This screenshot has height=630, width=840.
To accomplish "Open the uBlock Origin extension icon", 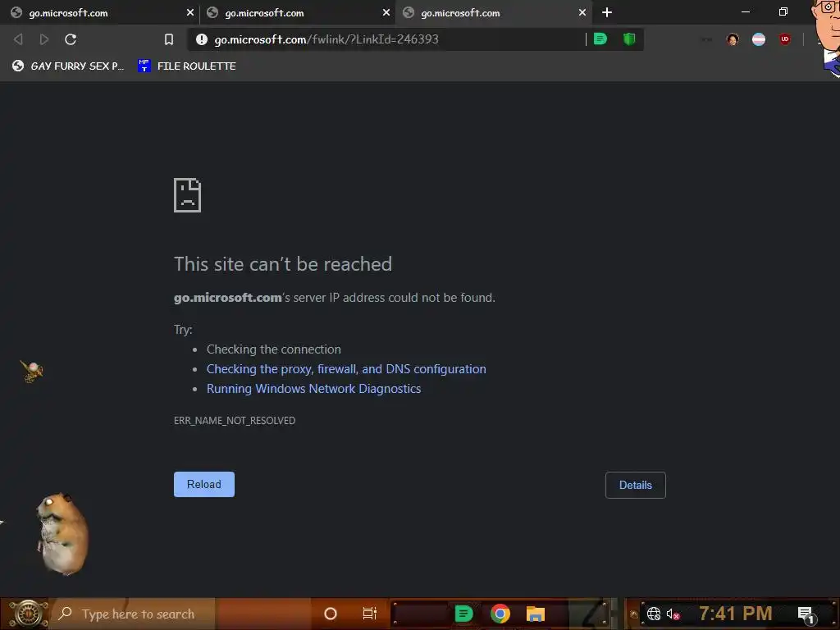I will point(785,39).
